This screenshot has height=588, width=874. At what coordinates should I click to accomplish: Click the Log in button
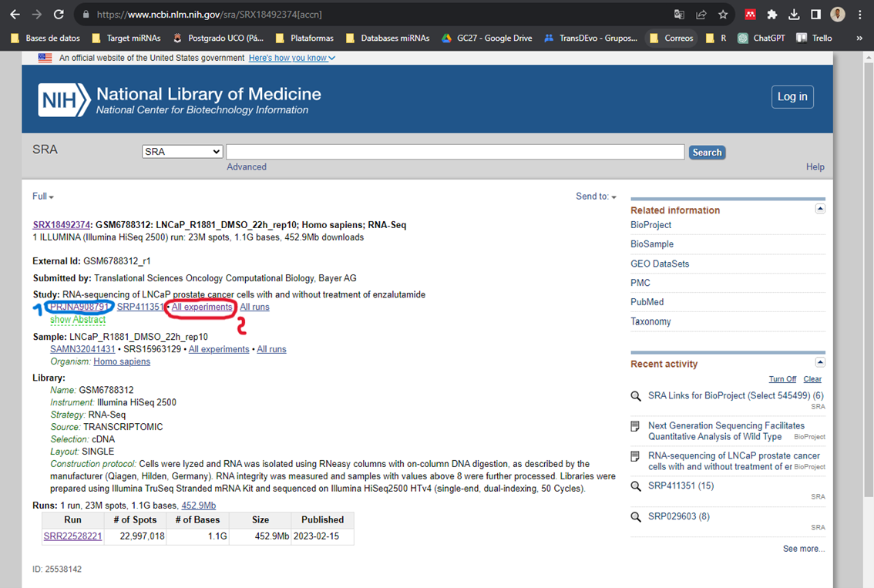[x=792, y=96]
